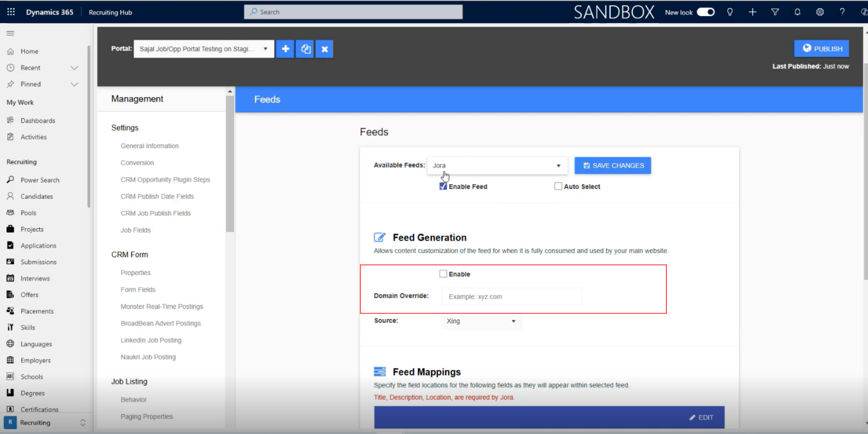The height and width of the screenshot is (434, 868).
Task: Open the Portal selection dropdown
Action: (204, 49)
